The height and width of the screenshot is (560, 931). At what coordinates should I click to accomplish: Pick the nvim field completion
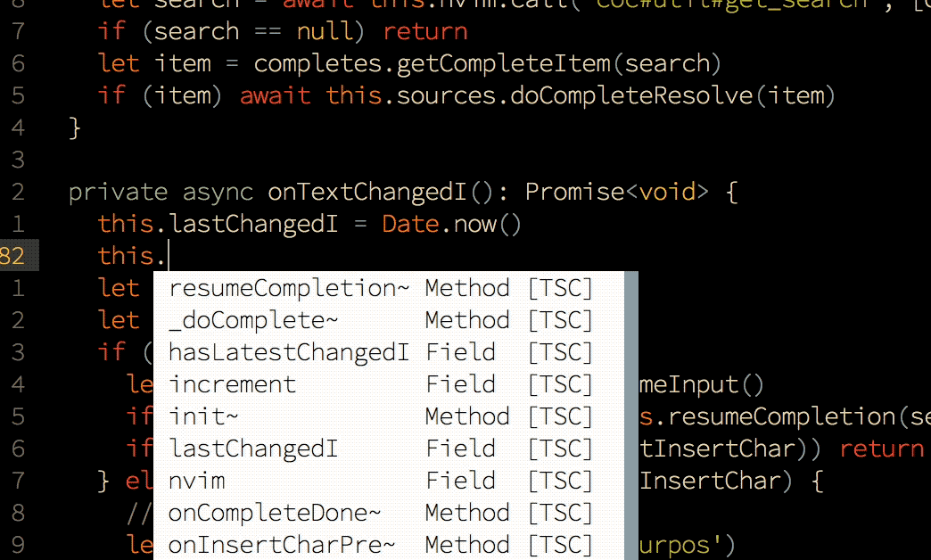pyautogui.click(x=196, y=481)
